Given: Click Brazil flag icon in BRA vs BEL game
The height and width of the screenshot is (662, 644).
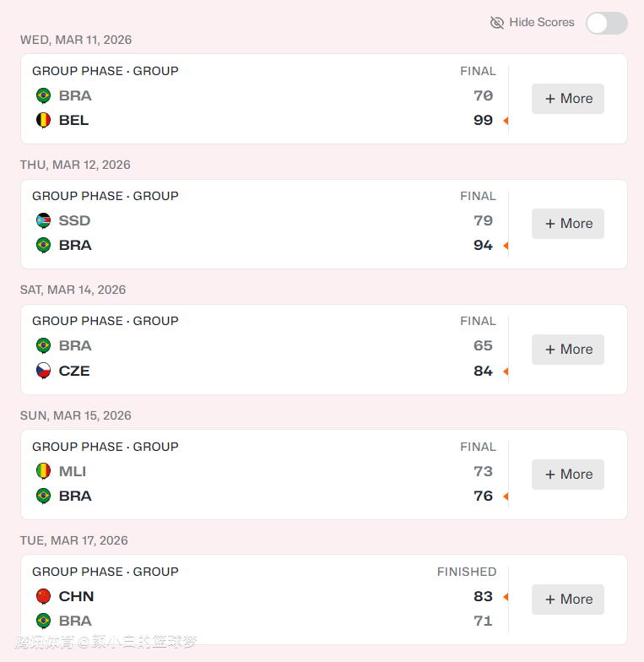Looking at the screenshot, I should pyautogui.click(x=43, y=95).
